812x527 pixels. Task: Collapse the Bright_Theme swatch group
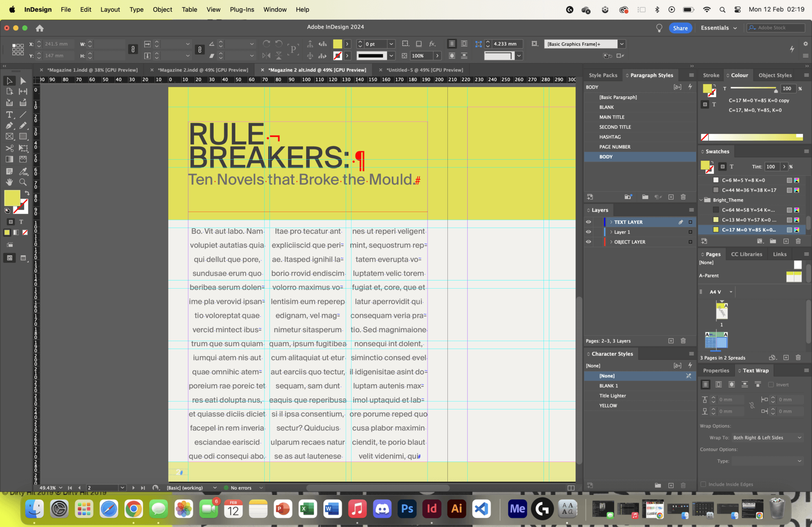pos(701,200)
